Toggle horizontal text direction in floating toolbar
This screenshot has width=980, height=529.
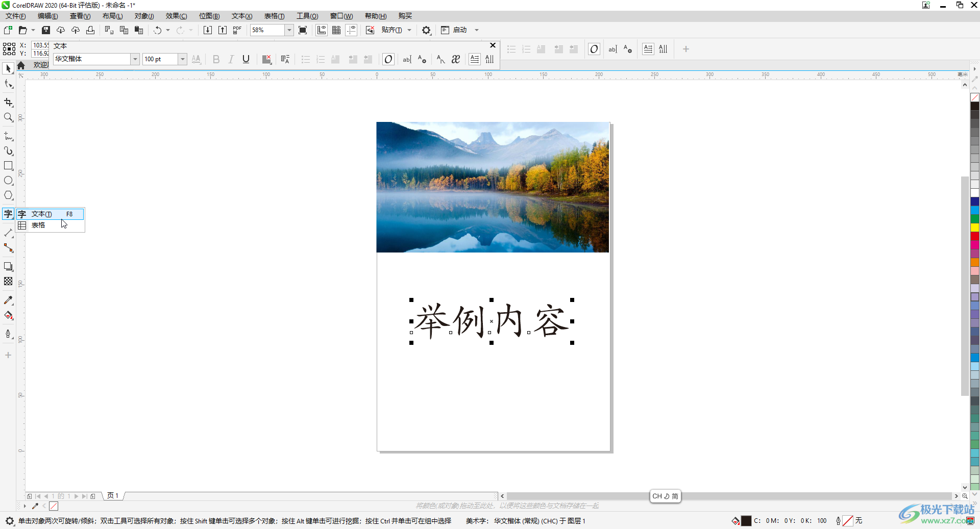tap(475, 59)
